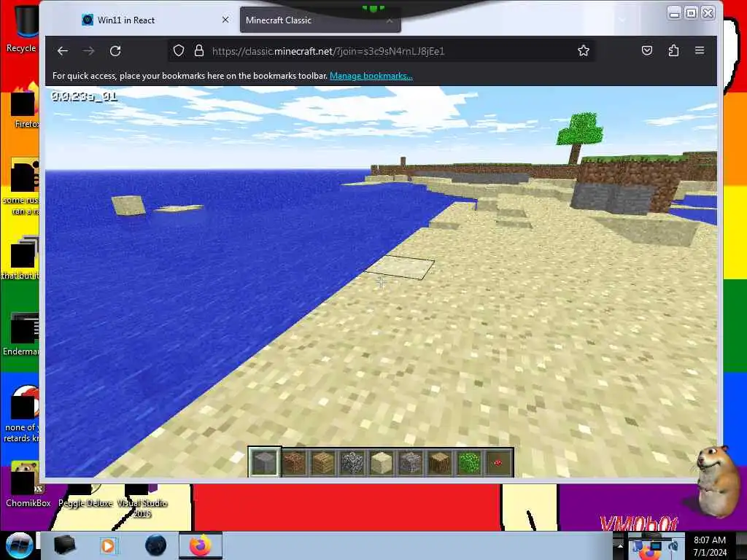Close the Minecraft Classic tab

(390, 20)
